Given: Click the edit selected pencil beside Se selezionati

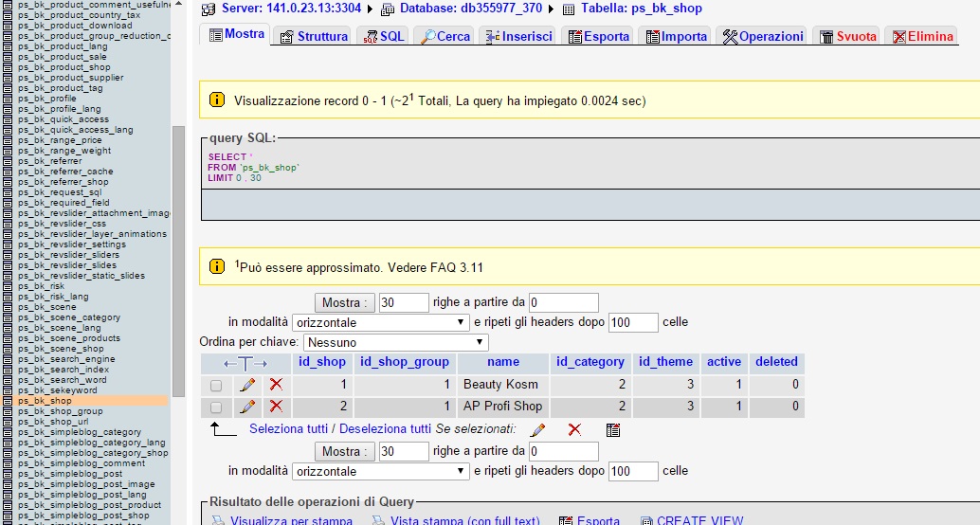Looking at the screenshot, I should tap(537, 429).
